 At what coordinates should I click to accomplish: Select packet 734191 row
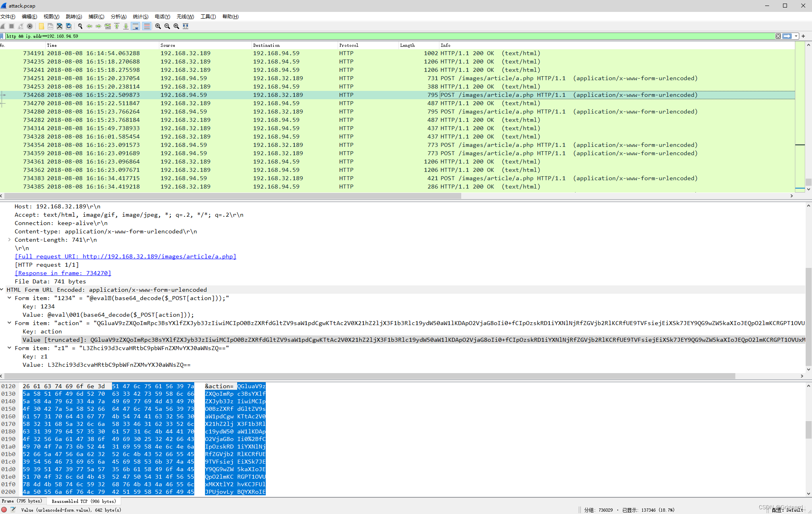(x=397, y=53)
